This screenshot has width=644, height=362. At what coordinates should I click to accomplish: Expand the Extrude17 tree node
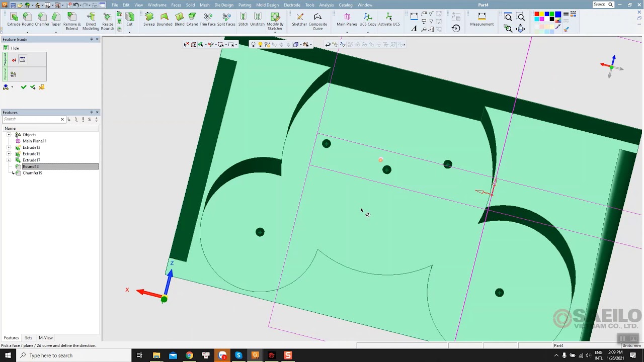9,160
